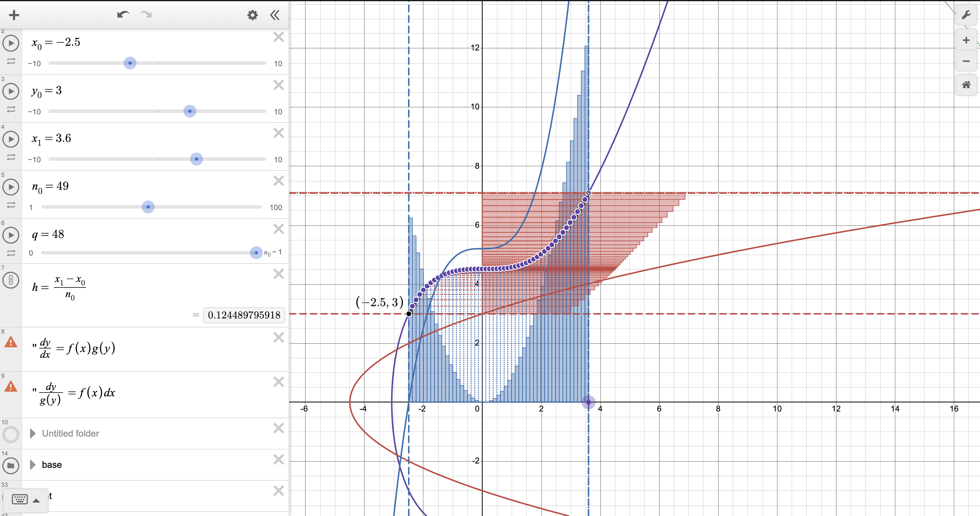The width and height of the screenshot is (980, 516).
Task: Open expression list settings gear
Action: click(x=253, y=15)
